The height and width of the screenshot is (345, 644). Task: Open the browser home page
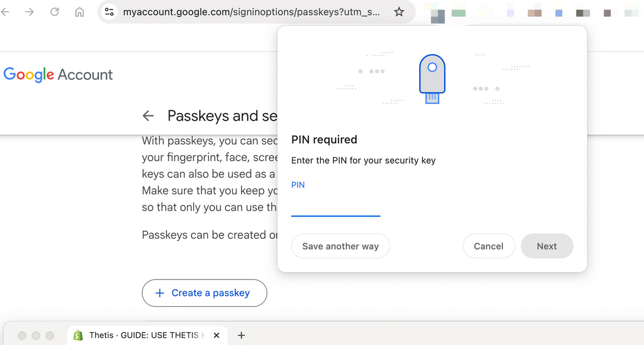79,12
